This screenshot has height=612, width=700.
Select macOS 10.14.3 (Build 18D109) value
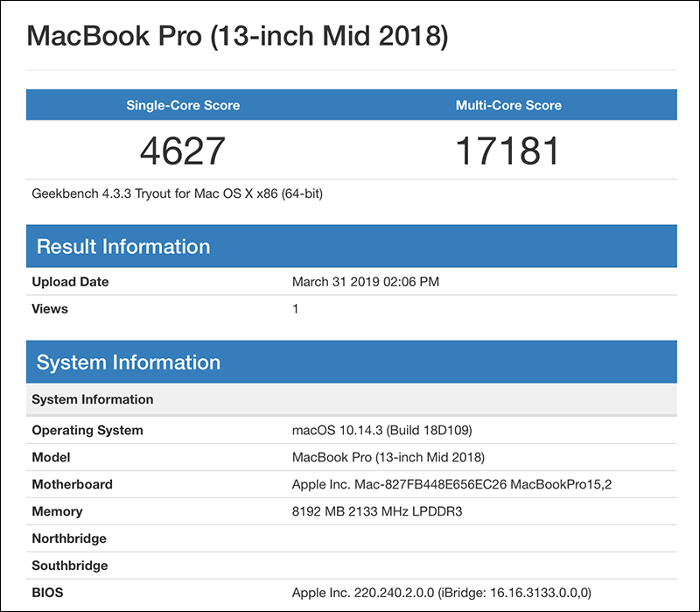click(x=382, y=430)
